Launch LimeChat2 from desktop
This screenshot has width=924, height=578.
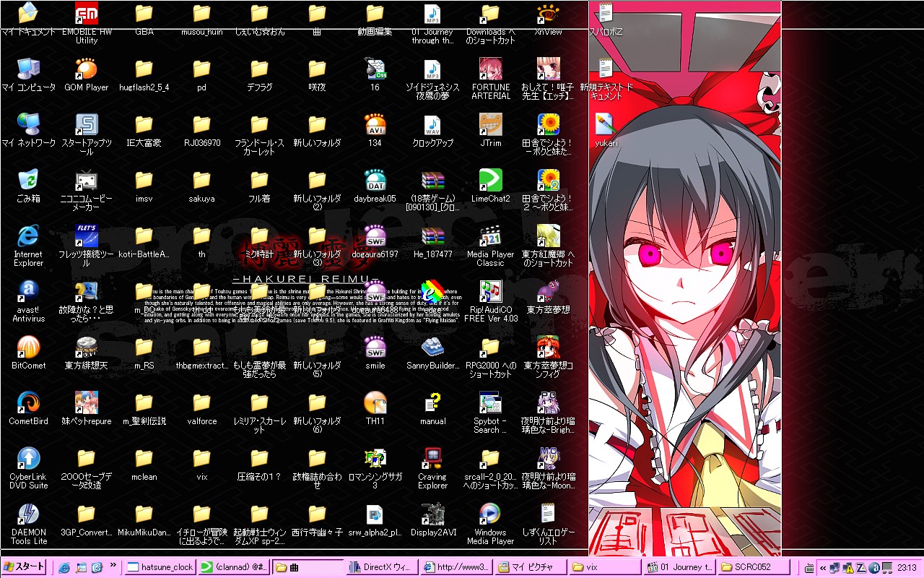click(x=491, y=180)
